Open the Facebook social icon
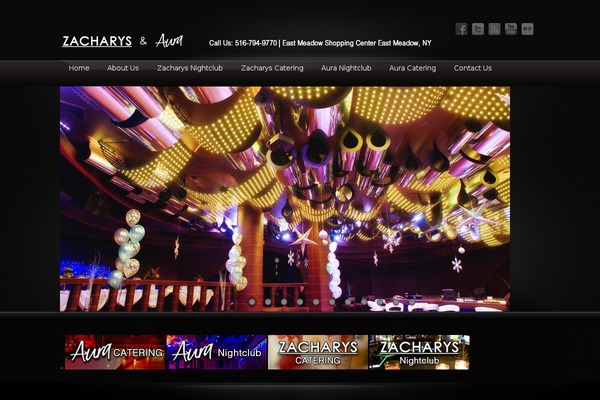Image resolution: width=600 pixels, height=400 pixels. tap(461, 29)
